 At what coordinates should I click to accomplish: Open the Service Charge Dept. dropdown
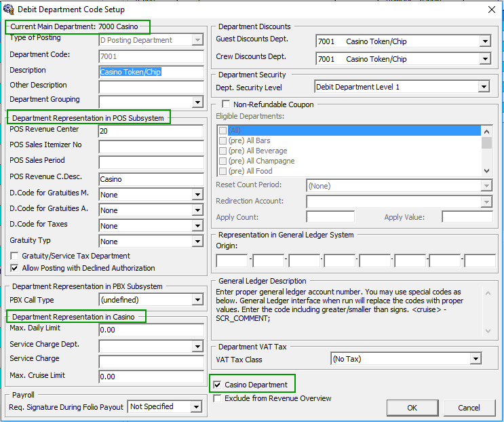(x=197, y=347)
